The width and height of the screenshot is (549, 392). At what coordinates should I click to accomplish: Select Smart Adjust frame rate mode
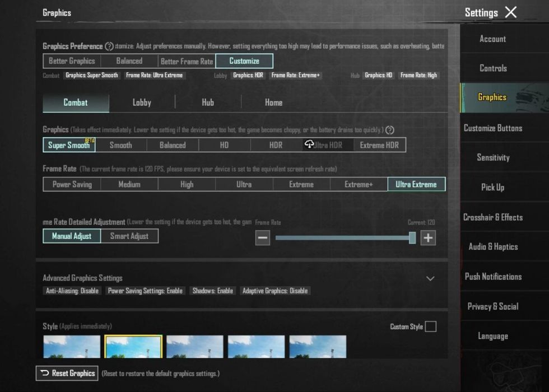click(129, 236)
